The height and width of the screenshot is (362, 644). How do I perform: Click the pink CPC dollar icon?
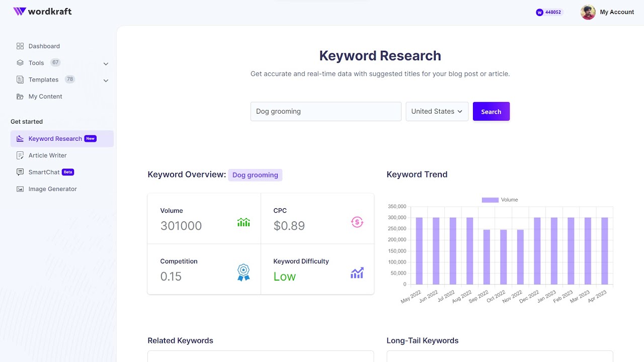tap(357, 222)
